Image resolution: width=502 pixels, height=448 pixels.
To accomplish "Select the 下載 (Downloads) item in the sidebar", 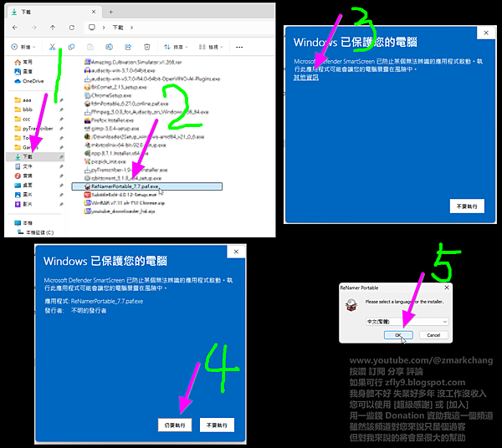I will tap(35, 156).
